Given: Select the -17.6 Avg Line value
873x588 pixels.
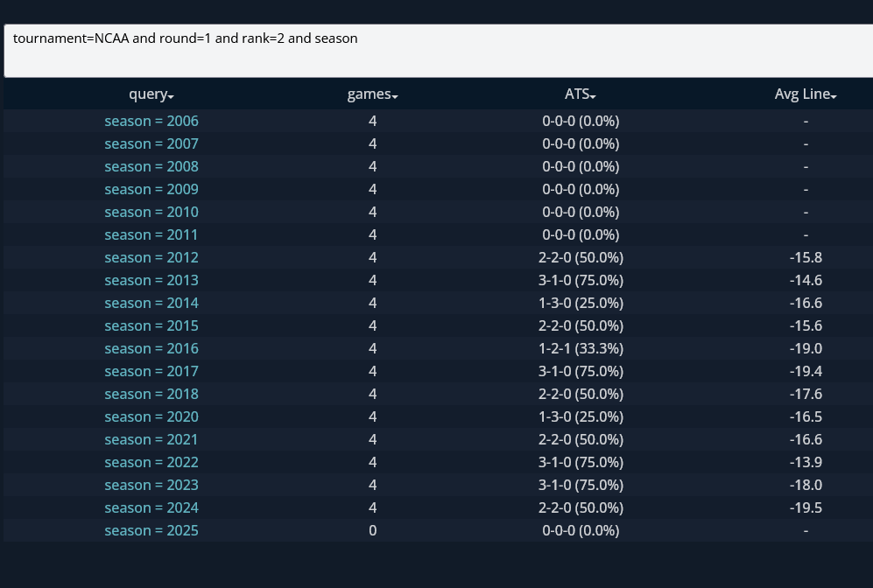Looking at the screenshot, I should [x=806, y=395].
